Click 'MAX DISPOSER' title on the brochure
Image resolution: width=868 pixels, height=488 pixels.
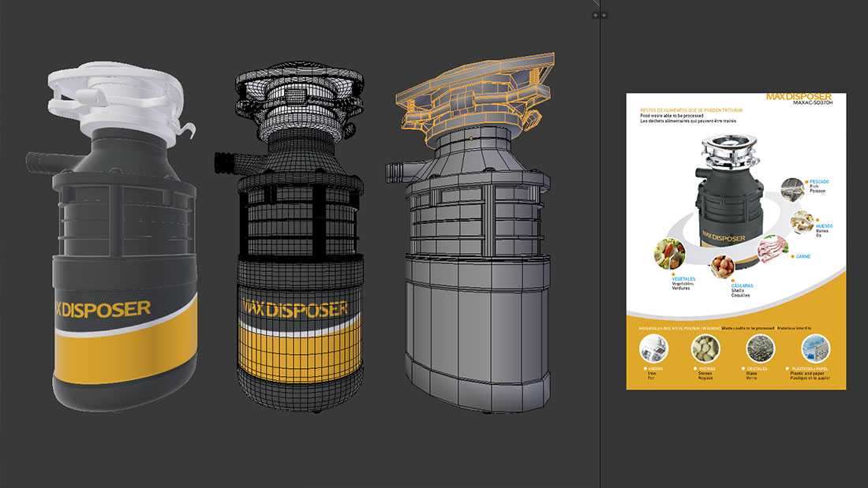(x=799, y=97)
